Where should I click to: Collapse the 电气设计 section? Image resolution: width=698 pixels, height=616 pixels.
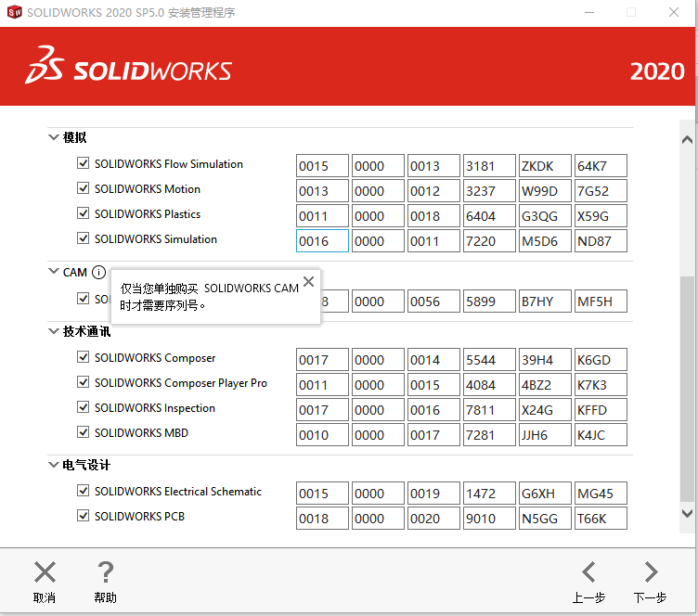tap(54, 465)
